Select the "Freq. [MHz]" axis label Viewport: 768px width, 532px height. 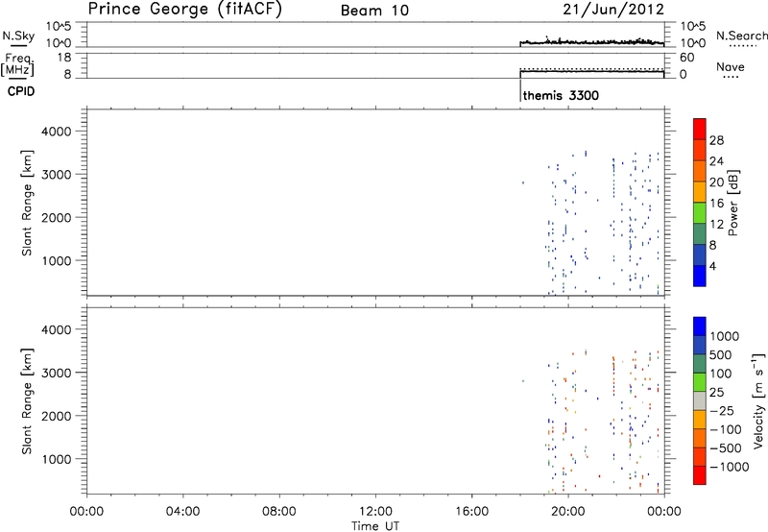click(x=18, y=64)
